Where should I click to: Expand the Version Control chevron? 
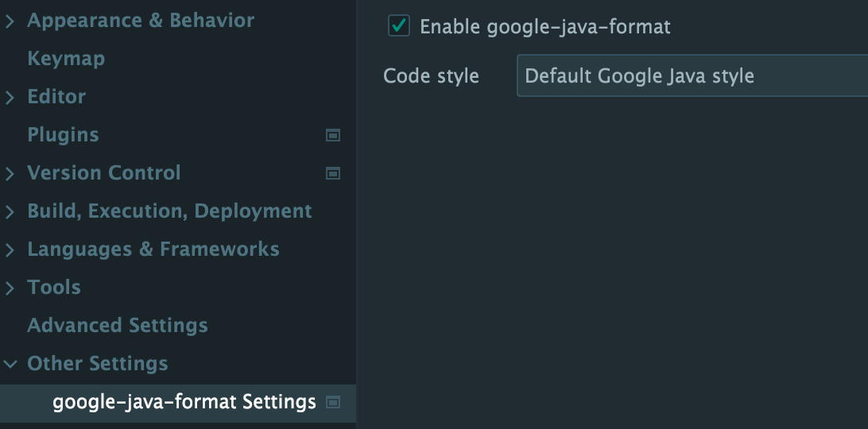(10, 174)
